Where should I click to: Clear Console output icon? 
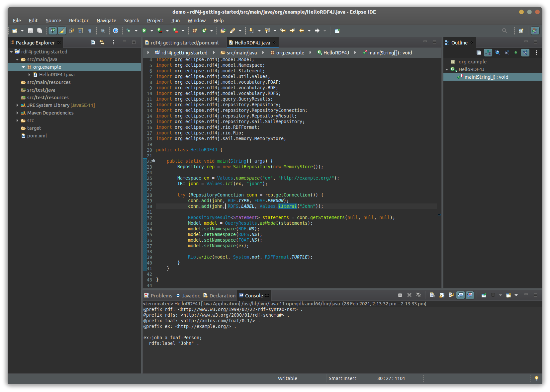point(432,295)
